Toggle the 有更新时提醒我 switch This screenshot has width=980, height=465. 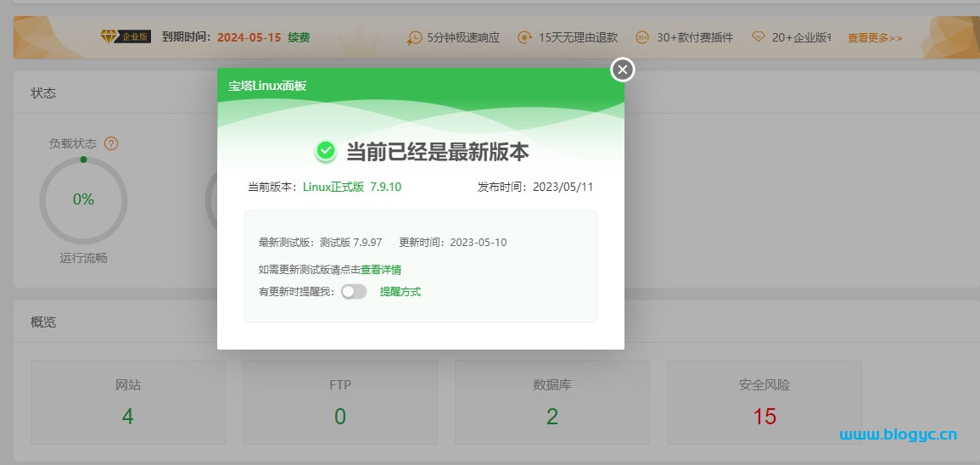coord(354,291)
